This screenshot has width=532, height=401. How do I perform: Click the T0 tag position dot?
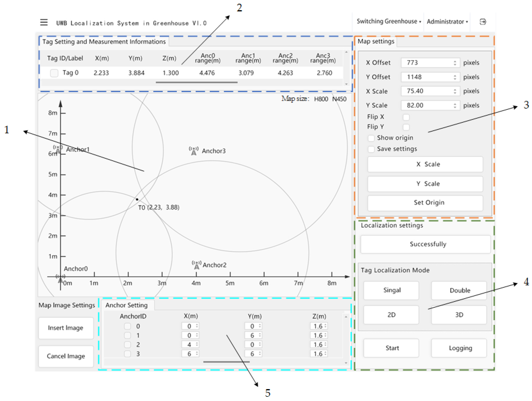(137, 199)
